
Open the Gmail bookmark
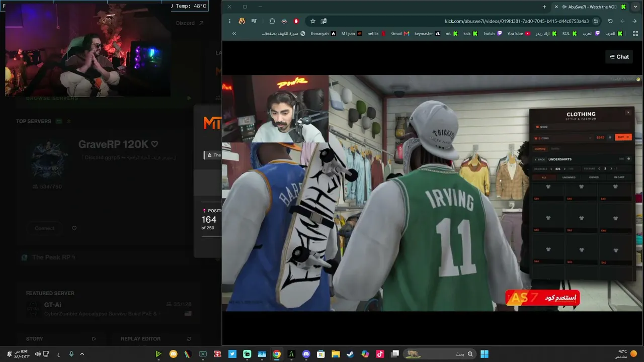(x=400, y=34)
